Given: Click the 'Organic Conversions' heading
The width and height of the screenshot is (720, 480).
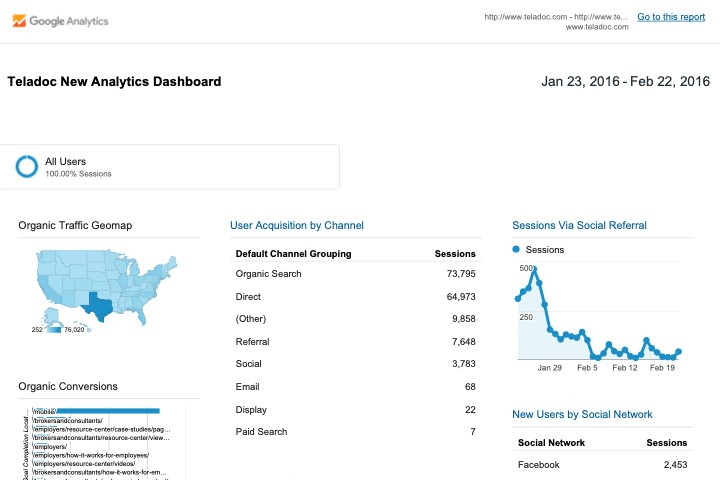Looking at the screenshot, I should [68, 386].
